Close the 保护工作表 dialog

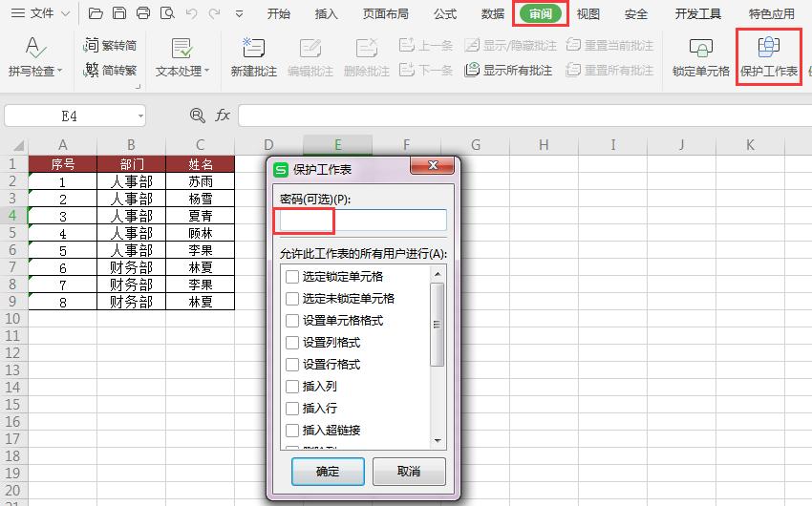coord(433,165)
